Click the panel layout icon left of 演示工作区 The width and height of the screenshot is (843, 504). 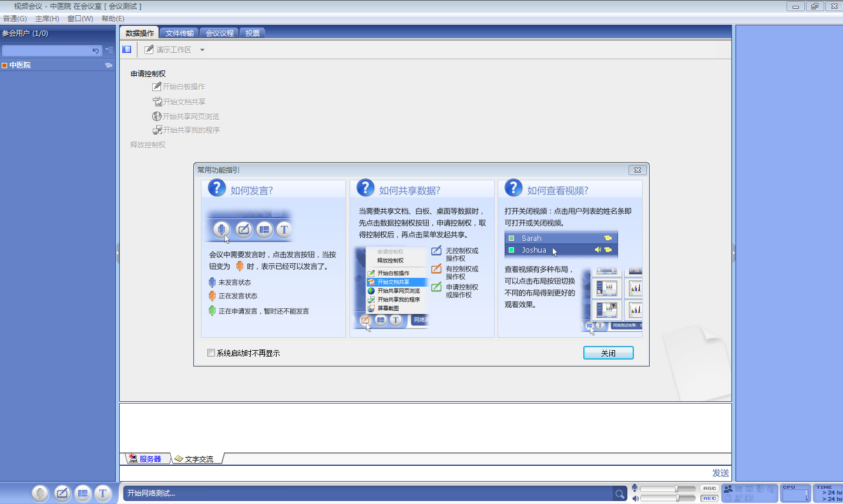127,49
